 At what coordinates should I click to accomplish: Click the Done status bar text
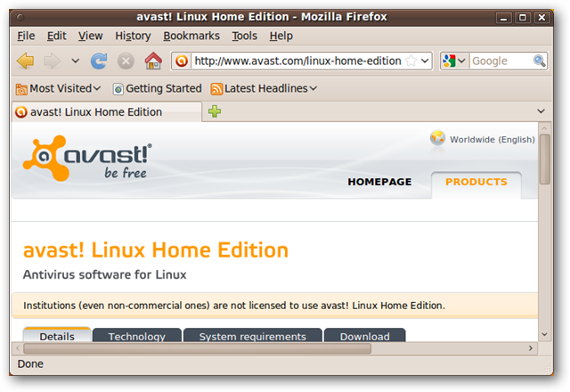[x=30, y=364]
